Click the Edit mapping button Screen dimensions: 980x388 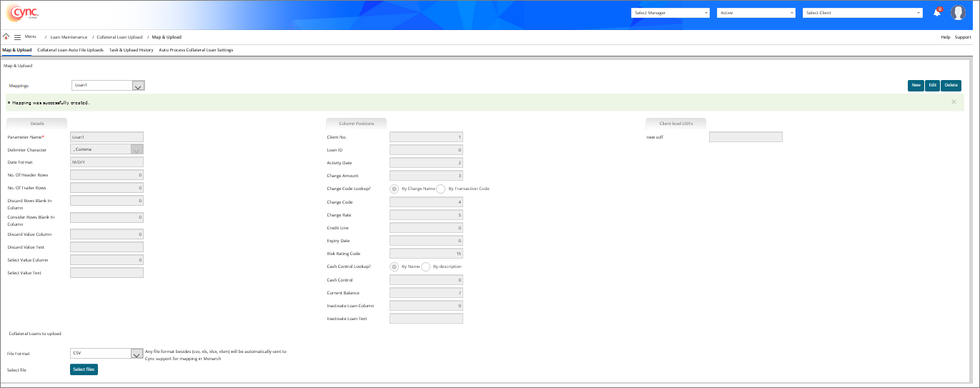932,85
